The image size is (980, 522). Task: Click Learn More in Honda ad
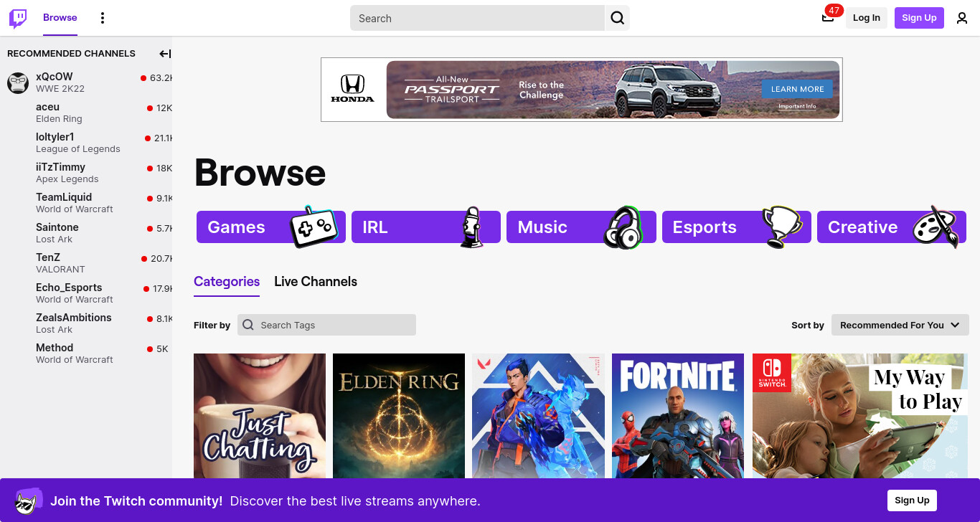point(797,89)
